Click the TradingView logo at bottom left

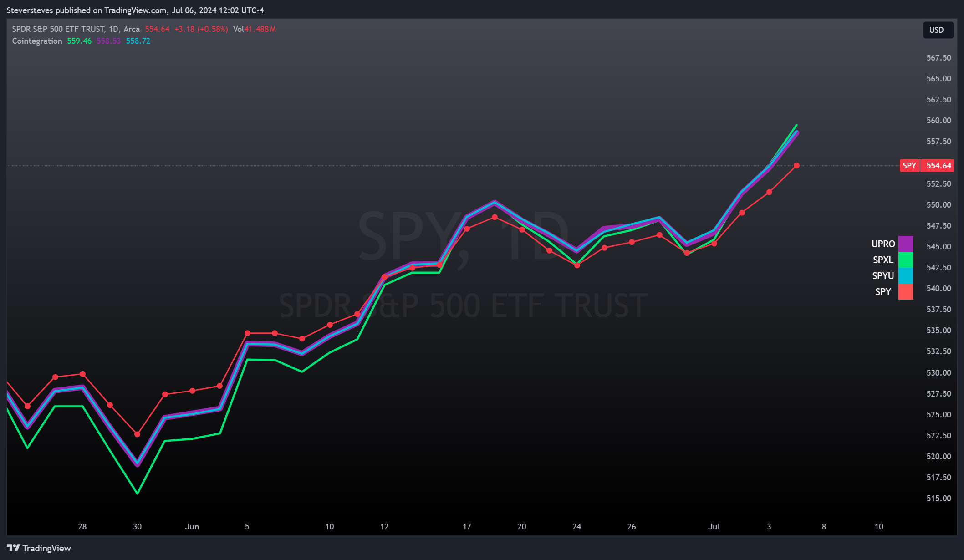(x=39, y=548)
